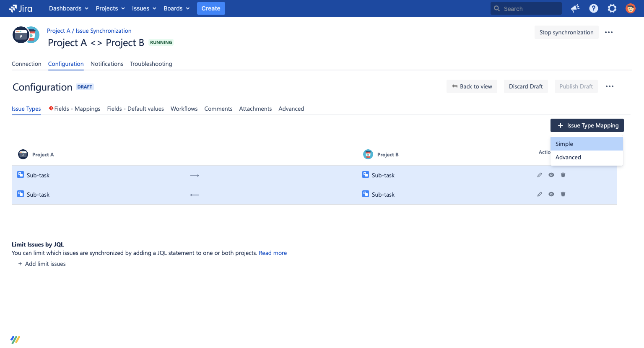
Task: Click the Sub-task issue type icon under Project A
Action: click(x=20, y=175)
